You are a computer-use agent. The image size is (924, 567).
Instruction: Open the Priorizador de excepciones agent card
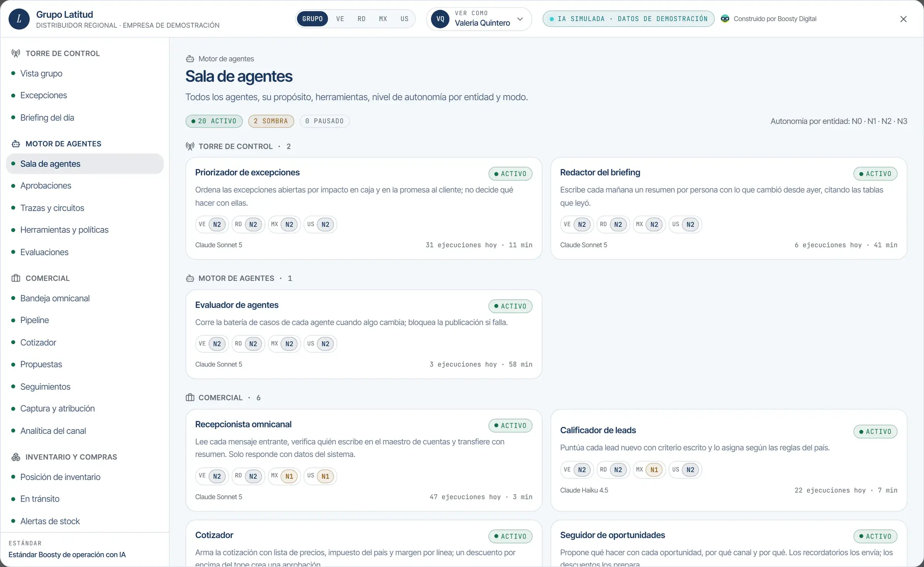coord(364,208)
